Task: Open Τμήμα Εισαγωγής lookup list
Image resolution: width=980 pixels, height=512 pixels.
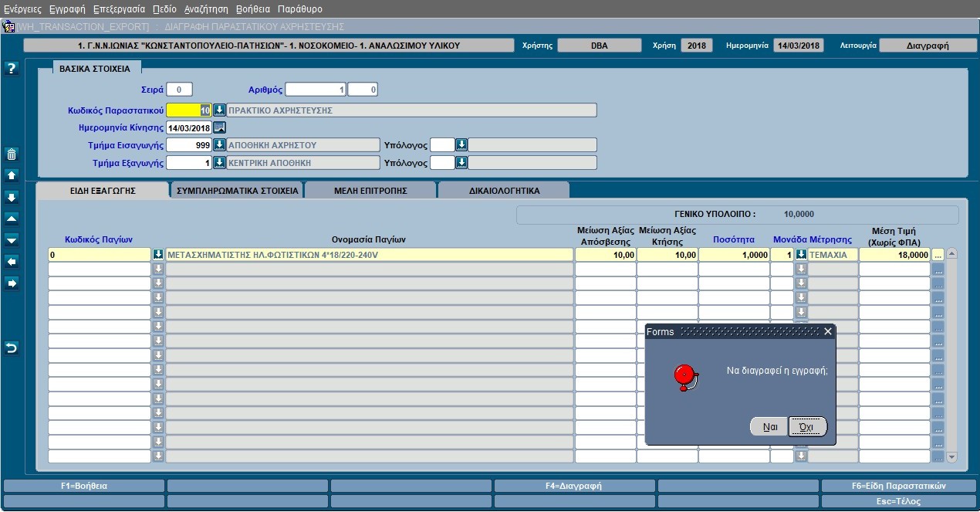Action: 219,144
